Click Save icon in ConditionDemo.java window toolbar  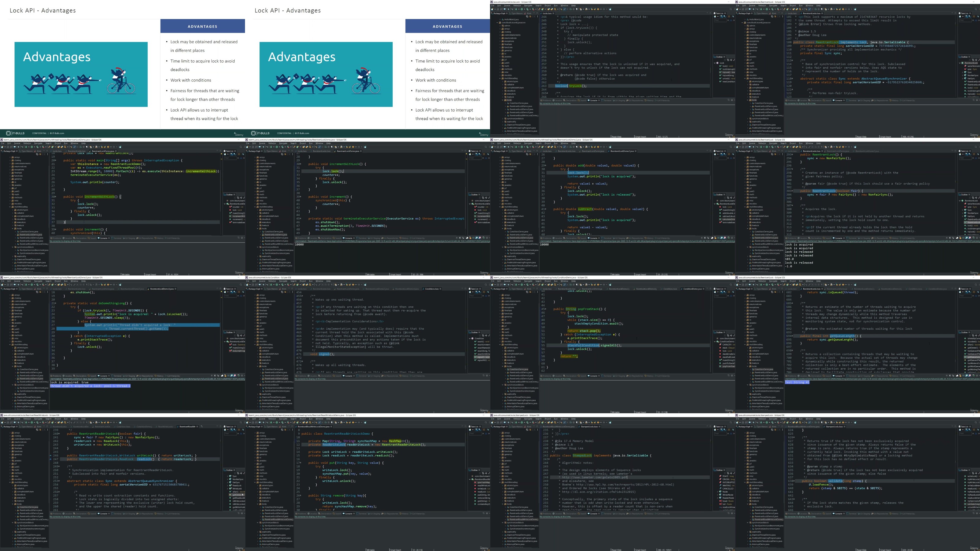(498, 285)
